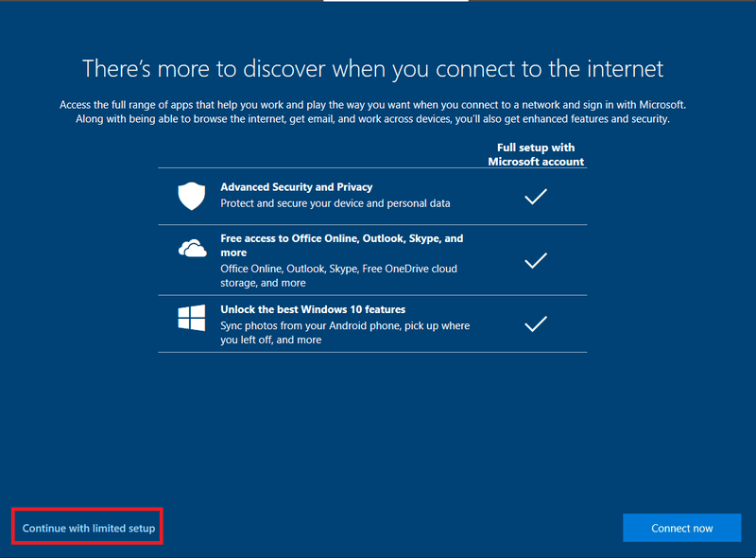Image resolution: width=756 pixels, height=558 pixels.
Task: Click 'Office Online, Outlook, Skype, Free OneDrive cloud' description
Action: pos(338,275)
